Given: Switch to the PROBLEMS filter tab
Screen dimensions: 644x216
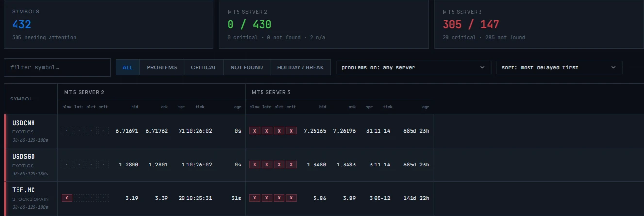Looking at the screenshot, I should click(x=162, y=67).
